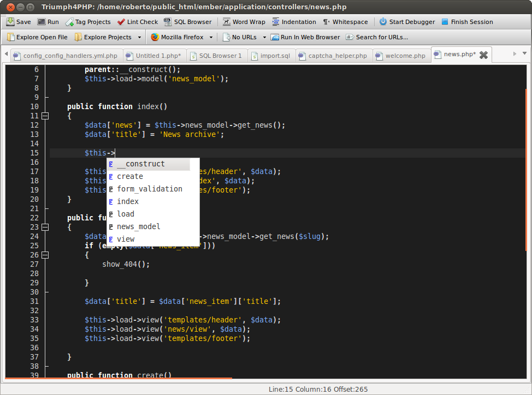Click the title bar maximize button
The width and height of the screenshot is (532, 395).
click(31, 7)
